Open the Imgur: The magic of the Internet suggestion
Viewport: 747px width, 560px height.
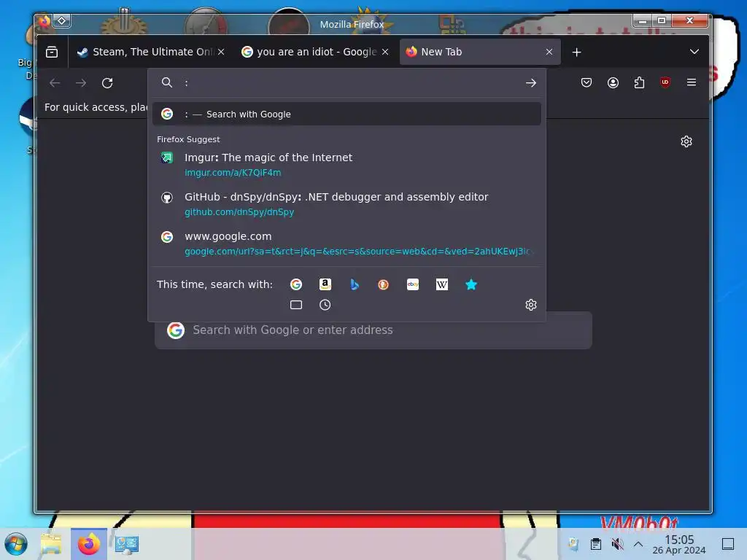point(347,164)
